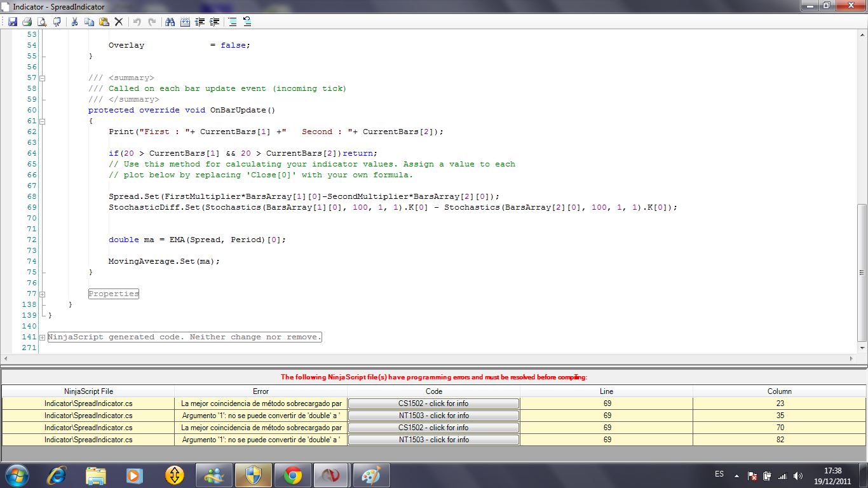Open Windows Media Player from the taskbar
This screenshot has height=488, width=868.
pyautogui.click(x=135, y=475)
